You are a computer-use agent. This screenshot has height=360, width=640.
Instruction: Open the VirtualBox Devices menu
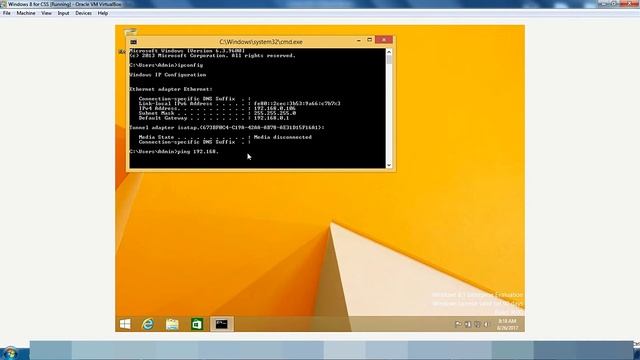(83, 13)
